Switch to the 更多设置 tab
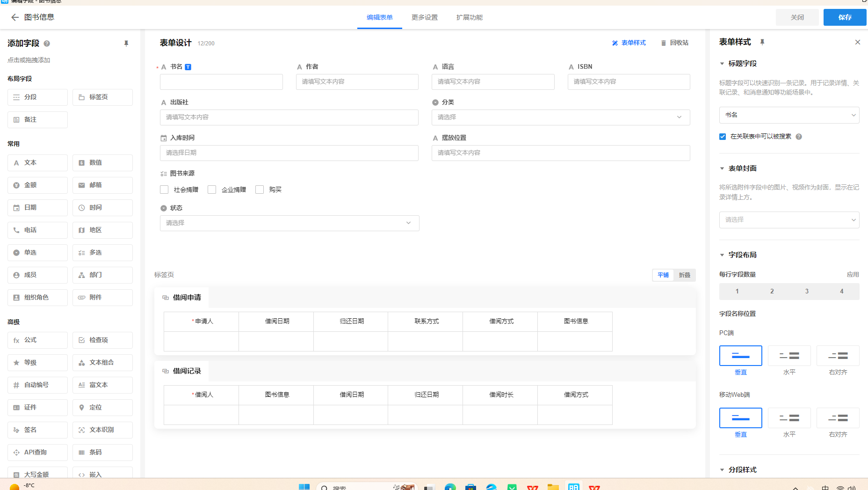This screenshot has width=868, height=490. pyautogui.click(x=424, y=17)
